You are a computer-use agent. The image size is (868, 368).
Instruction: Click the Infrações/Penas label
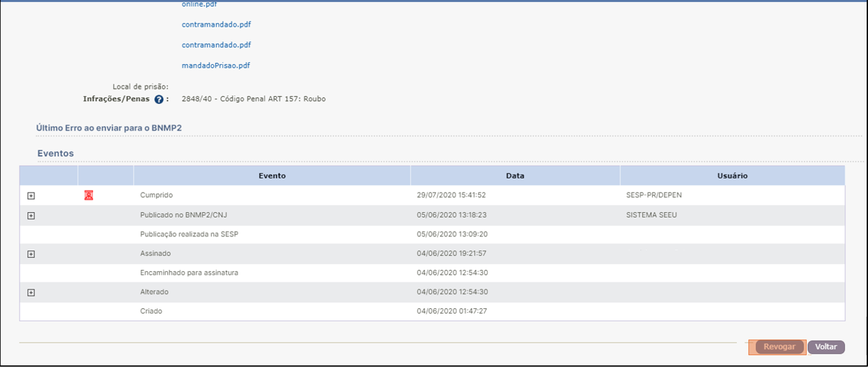pos(116,99)
